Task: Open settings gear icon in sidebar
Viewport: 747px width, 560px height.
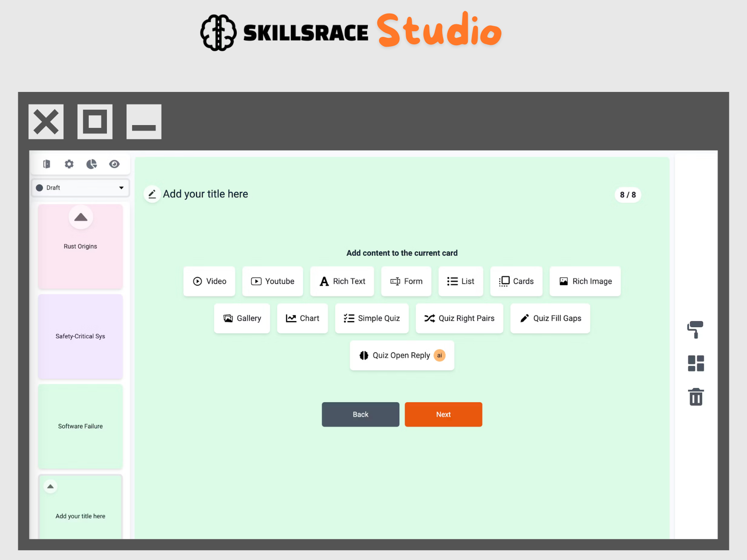Action: [69, 164]
